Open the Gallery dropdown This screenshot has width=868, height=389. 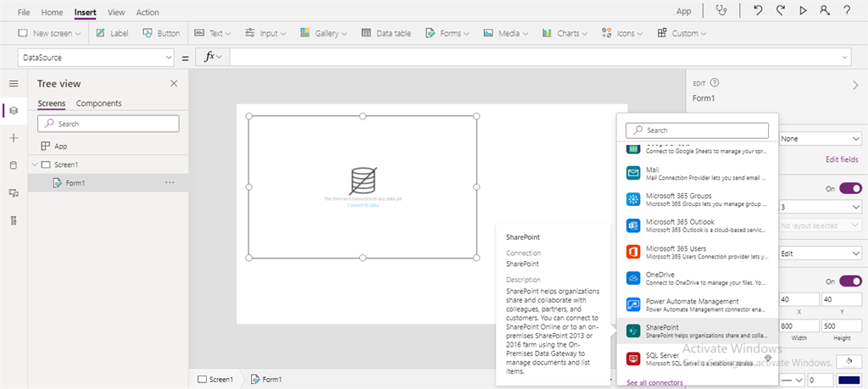coord(324,33)
